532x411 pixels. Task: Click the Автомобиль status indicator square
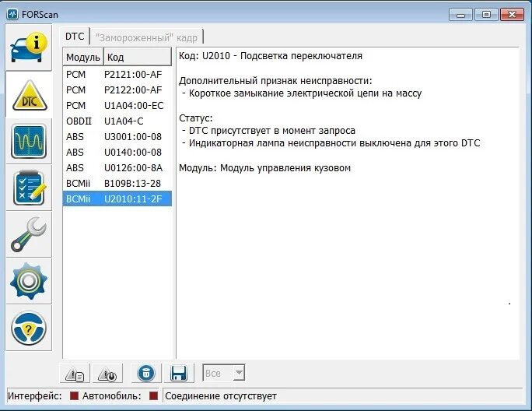coord(153,395)
